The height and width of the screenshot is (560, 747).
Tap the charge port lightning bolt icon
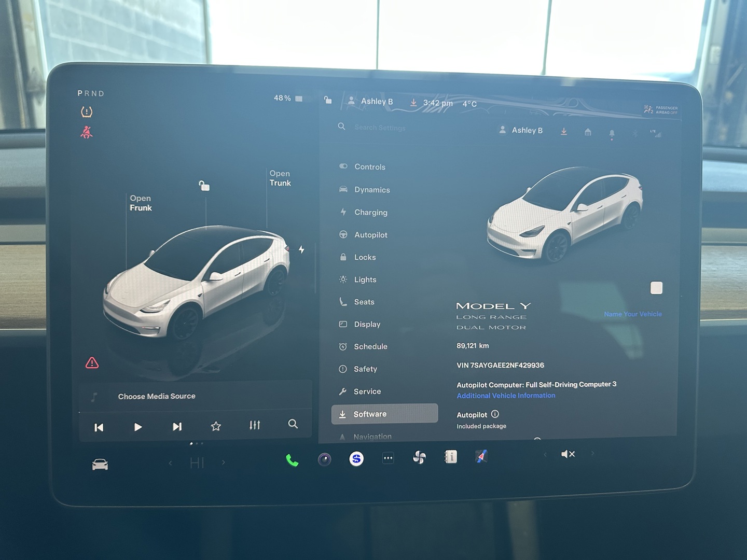301,249
